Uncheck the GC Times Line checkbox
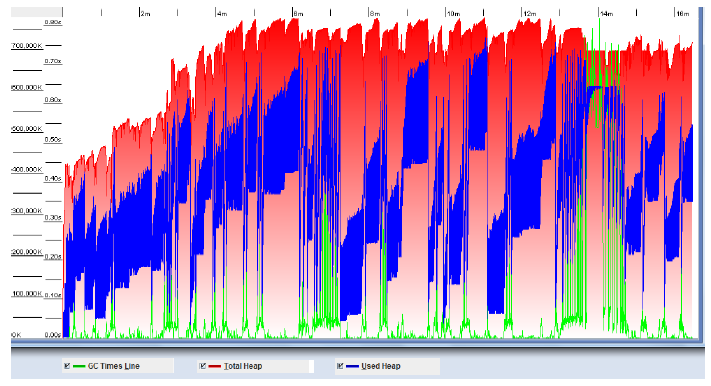 click(67, 366)
